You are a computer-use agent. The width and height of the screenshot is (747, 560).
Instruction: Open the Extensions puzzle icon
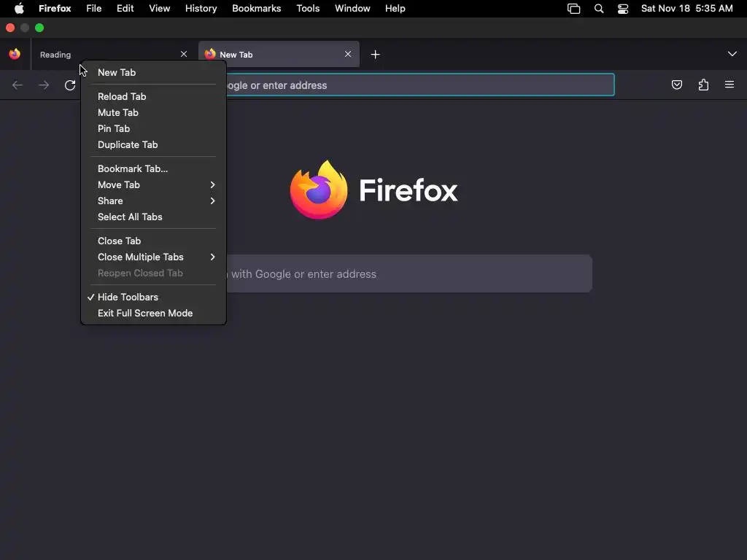pos(703,85)
